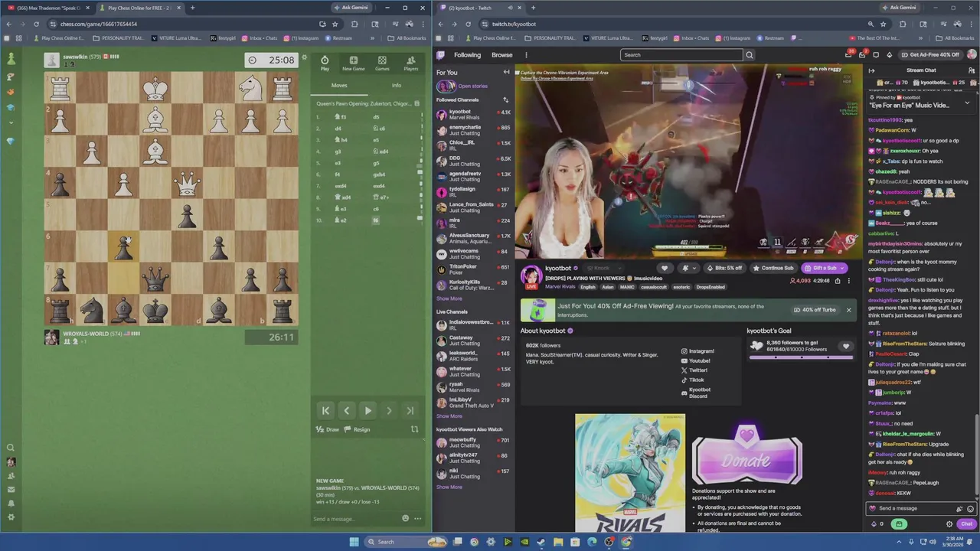Open the chat community users icon
The image size is (980, 551).
(x=972, y=70)
